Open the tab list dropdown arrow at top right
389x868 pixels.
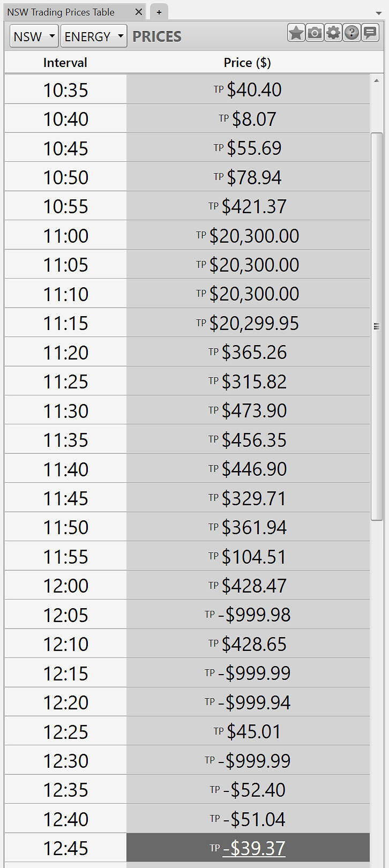pyautogui.click(x=379, y=13)
